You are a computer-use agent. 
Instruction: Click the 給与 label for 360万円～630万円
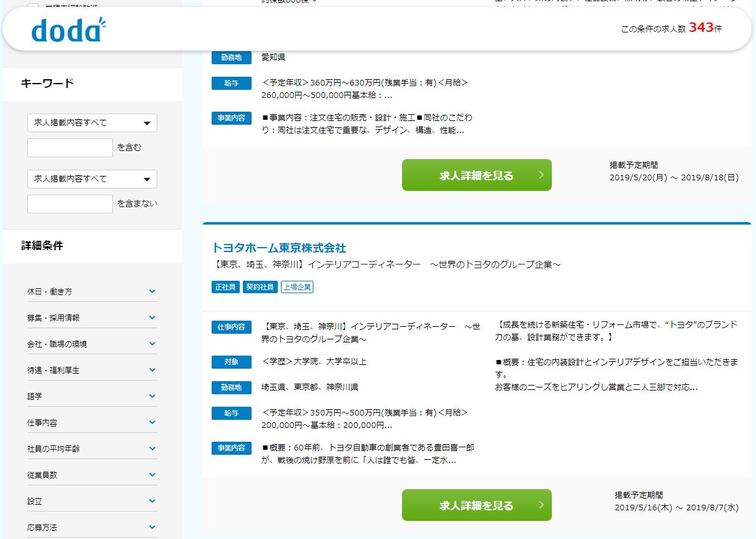click(x=232, y=83)
